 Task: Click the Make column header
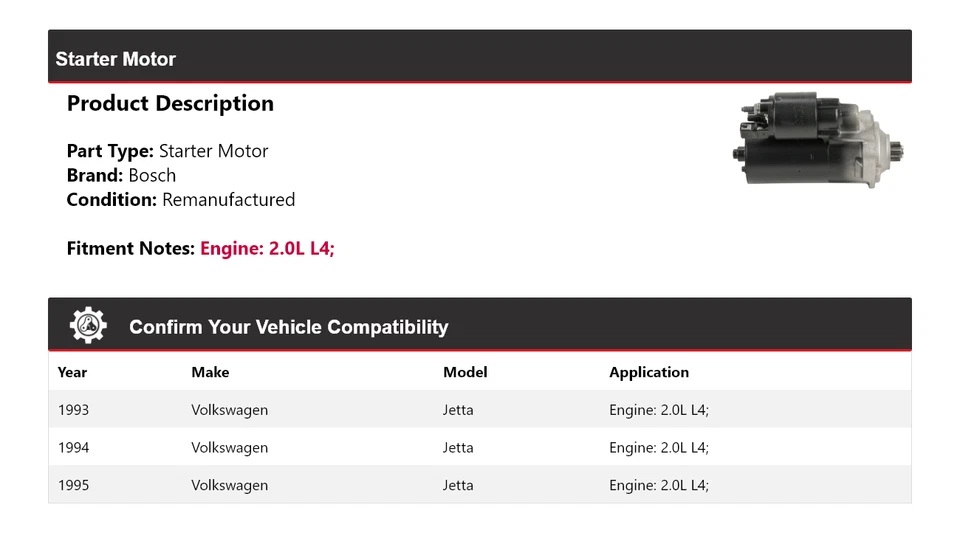(x=210, y=372)
